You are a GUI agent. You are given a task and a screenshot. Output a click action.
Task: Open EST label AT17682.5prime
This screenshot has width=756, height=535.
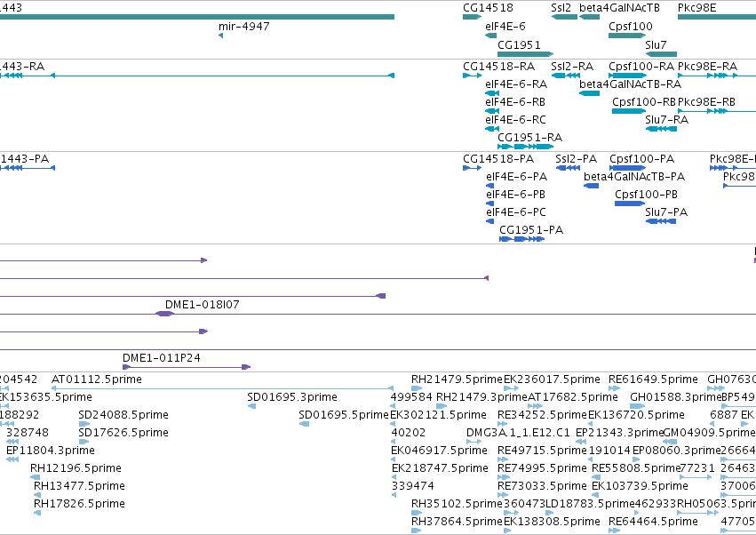tap(573, 397)
